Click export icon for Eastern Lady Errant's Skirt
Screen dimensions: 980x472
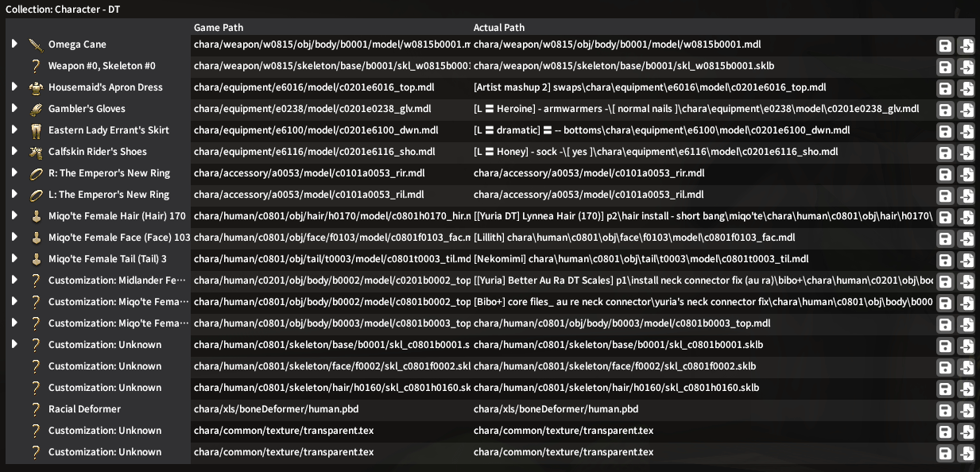click(x=966, y=131)
